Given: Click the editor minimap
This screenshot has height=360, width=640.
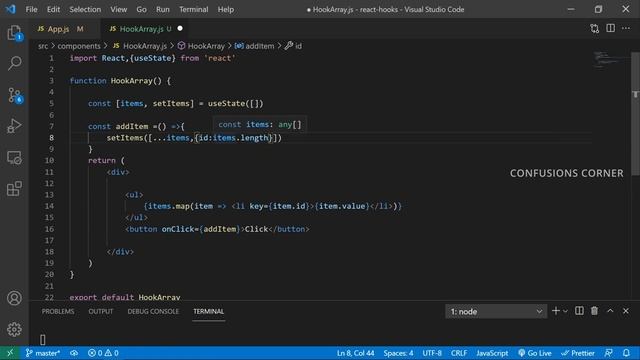Looking at the screenshot, I should (x=609, y=60).
